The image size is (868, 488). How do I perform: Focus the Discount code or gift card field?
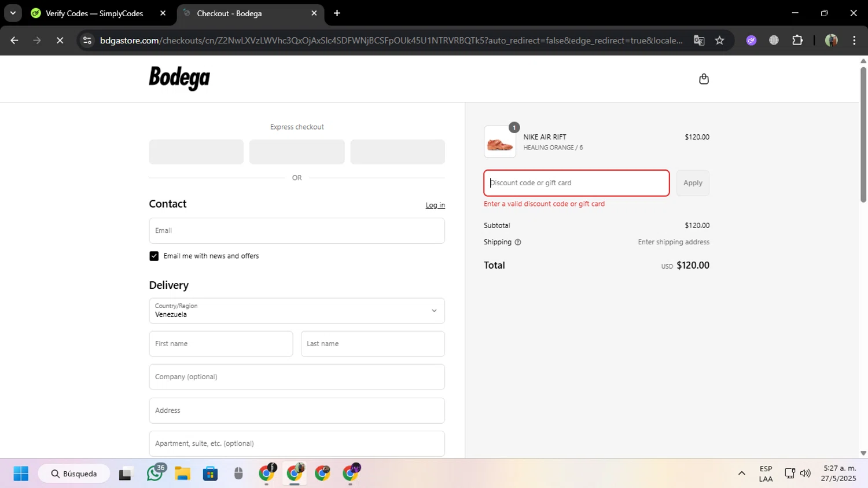coord(576,183)
